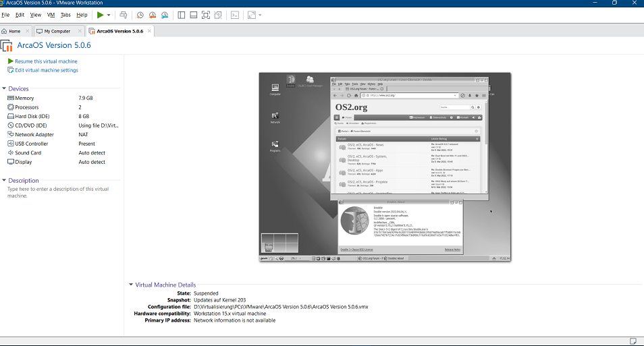
Task: Click the USB Controller value Present
Action: pyautogui.click(x=86, y=144)
